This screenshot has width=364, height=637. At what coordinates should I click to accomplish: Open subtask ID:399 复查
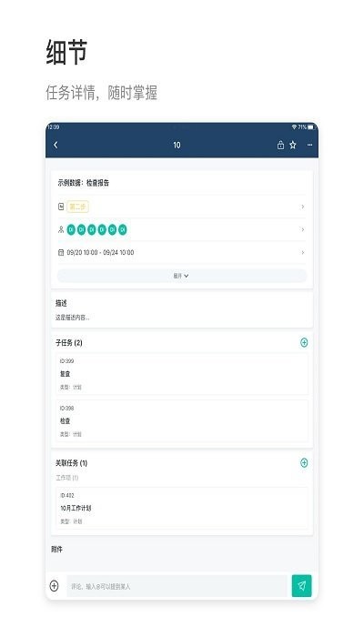click(x=182, y=374)
